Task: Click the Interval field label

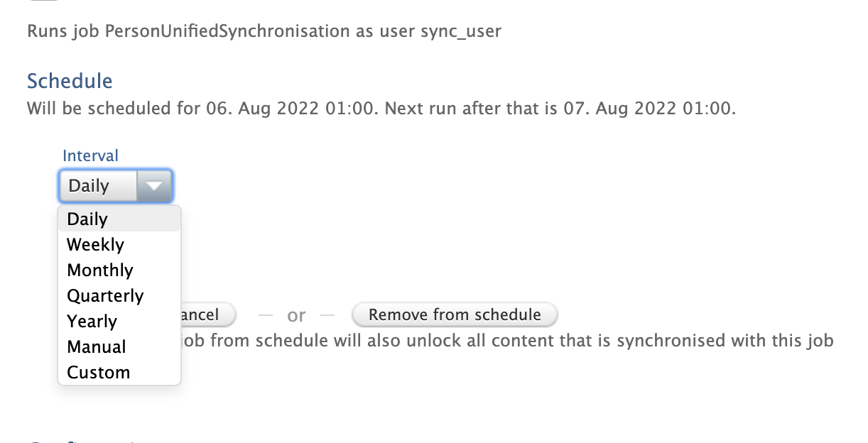Action: click(91, 155)
